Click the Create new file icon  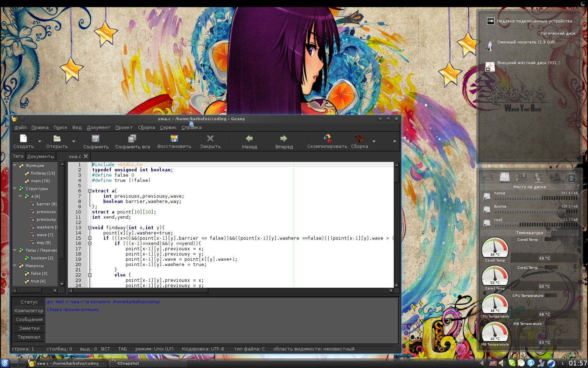coord(23,138)
